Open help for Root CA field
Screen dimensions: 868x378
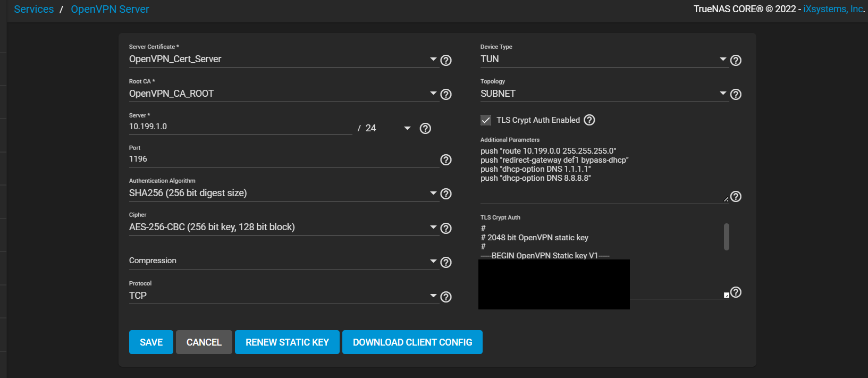[446, 95]
